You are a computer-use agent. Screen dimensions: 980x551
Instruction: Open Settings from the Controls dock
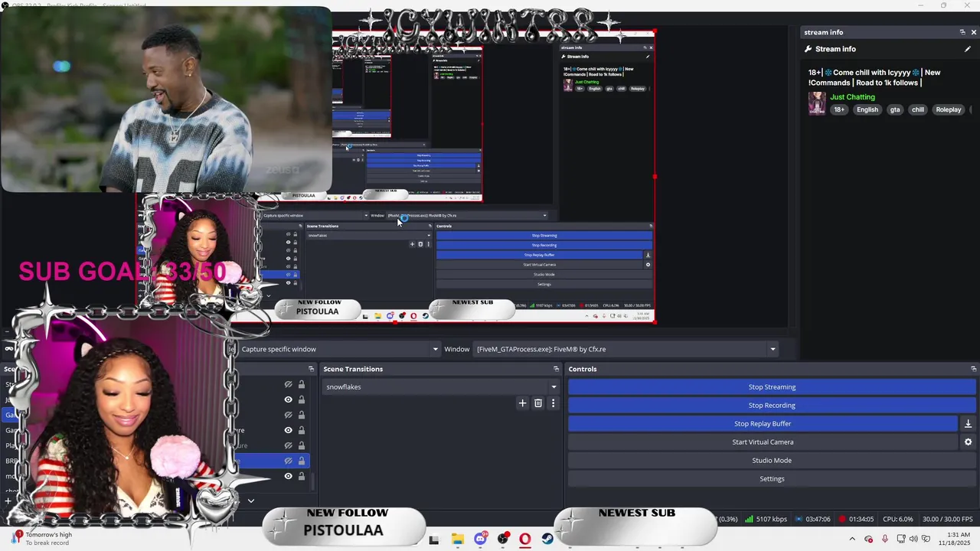[772, 479]
